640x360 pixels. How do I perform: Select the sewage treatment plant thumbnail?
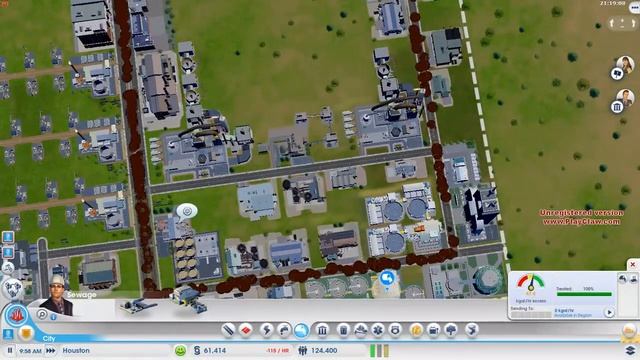click(189, 299)
